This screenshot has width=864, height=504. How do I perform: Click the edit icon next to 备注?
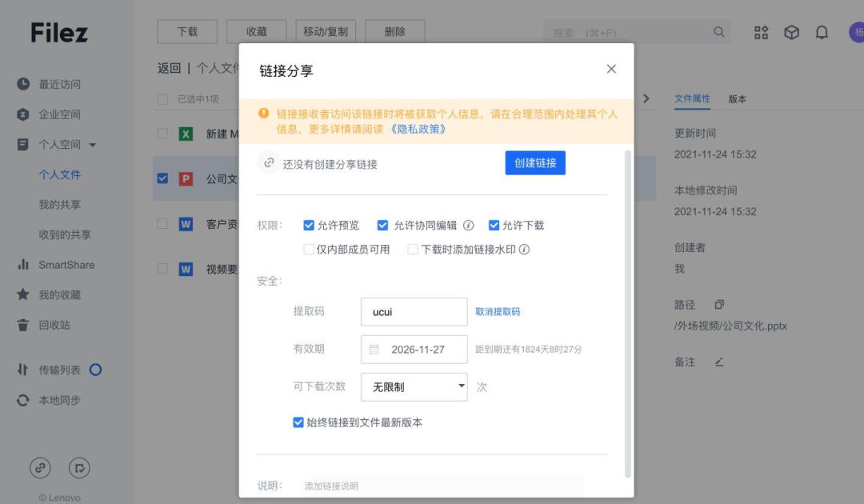point(718,362)
